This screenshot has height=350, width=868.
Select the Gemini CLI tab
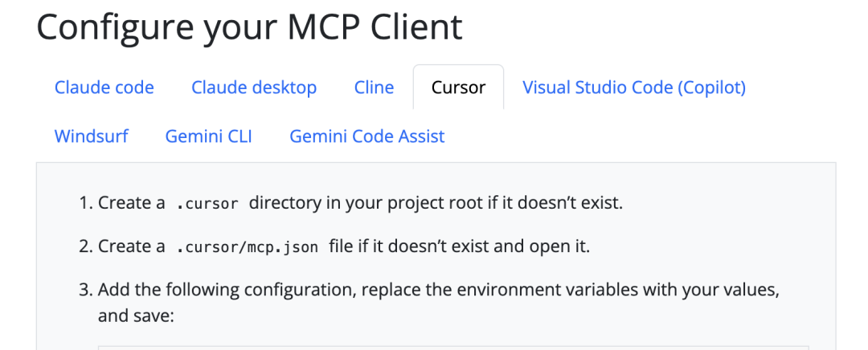click(x=208, y=136)
